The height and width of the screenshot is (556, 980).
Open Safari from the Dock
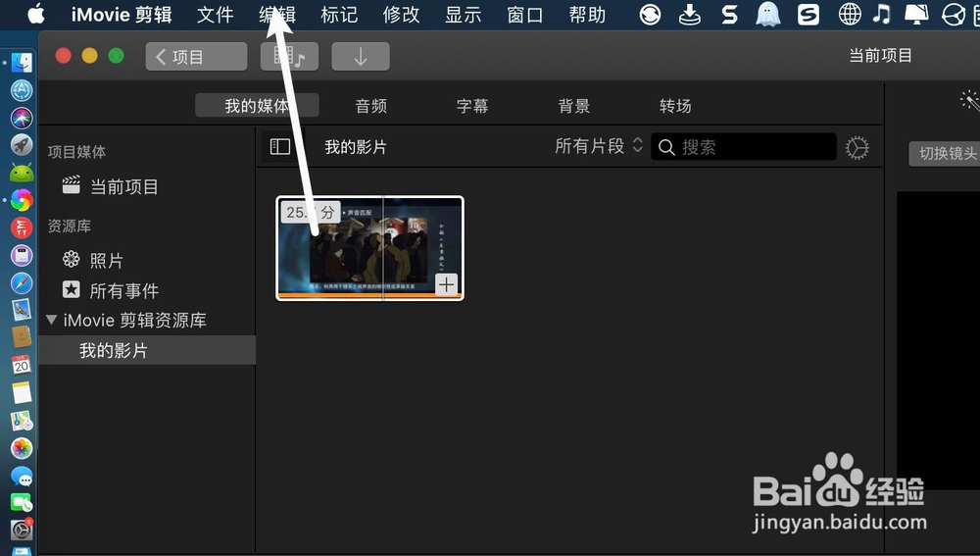pos(22,282)
